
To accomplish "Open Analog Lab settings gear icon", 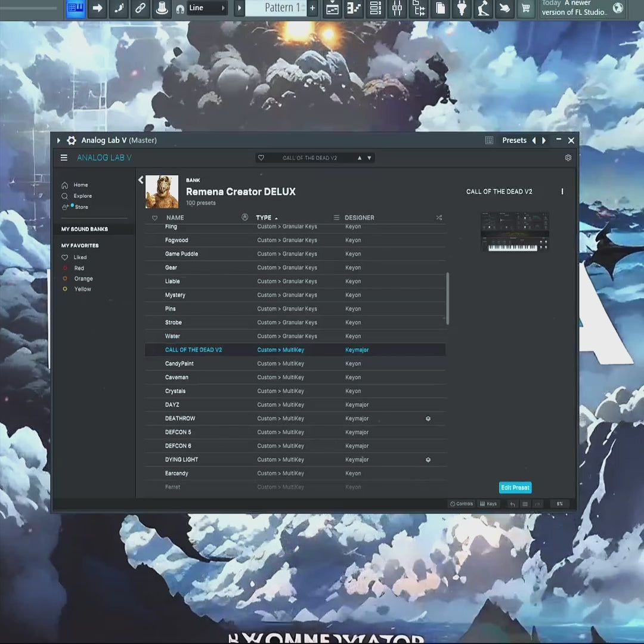I will point(568,157).
